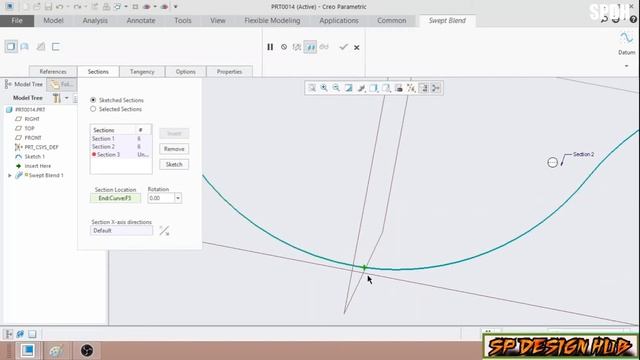Click the Save icon in quick access toolbar

coord(48,7)
